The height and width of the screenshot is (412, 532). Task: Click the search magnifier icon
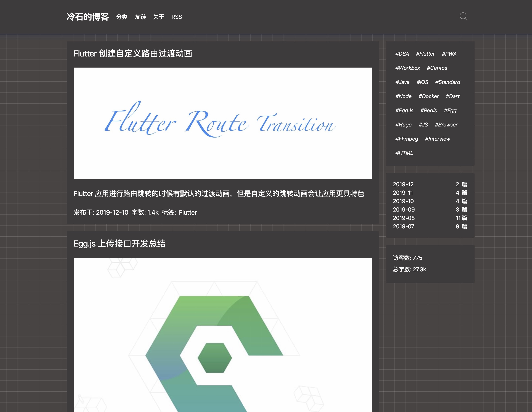[463, 17]
